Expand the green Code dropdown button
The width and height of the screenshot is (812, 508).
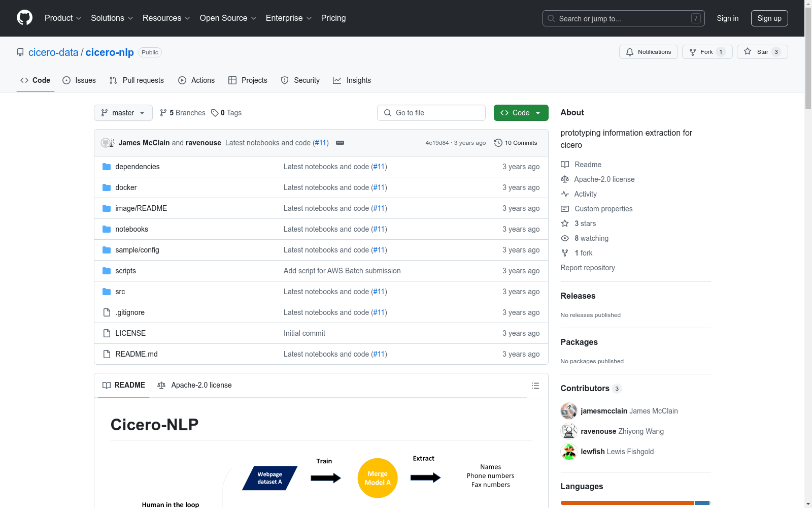(x=521, y=113)
